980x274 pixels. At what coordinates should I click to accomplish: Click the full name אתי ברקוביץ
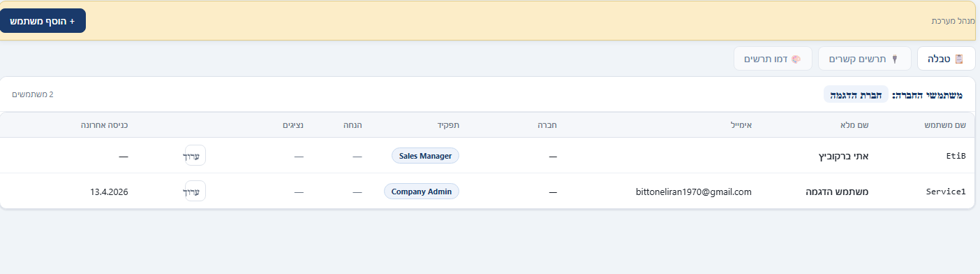[x=843, y=156]
